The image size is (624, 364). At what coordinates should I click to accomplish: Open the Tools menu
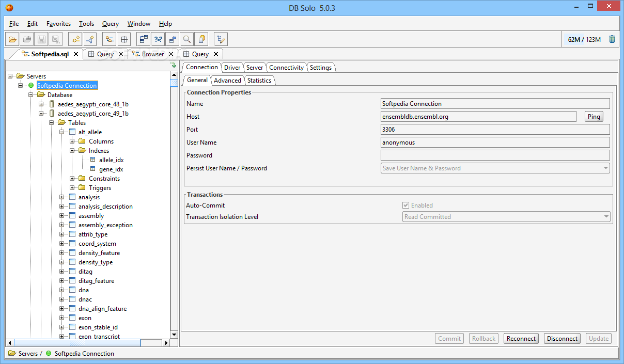pos(86,24)
